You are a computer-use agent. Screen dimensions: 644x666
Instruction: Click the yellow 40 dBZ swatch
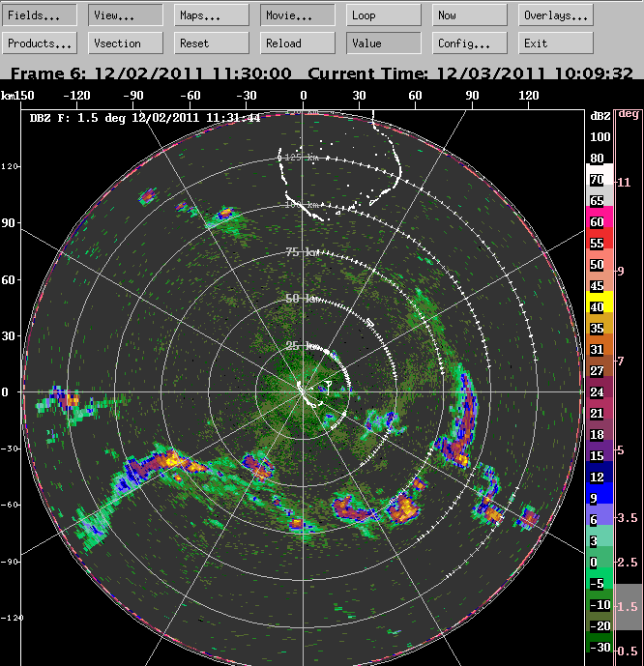[600, 302]
